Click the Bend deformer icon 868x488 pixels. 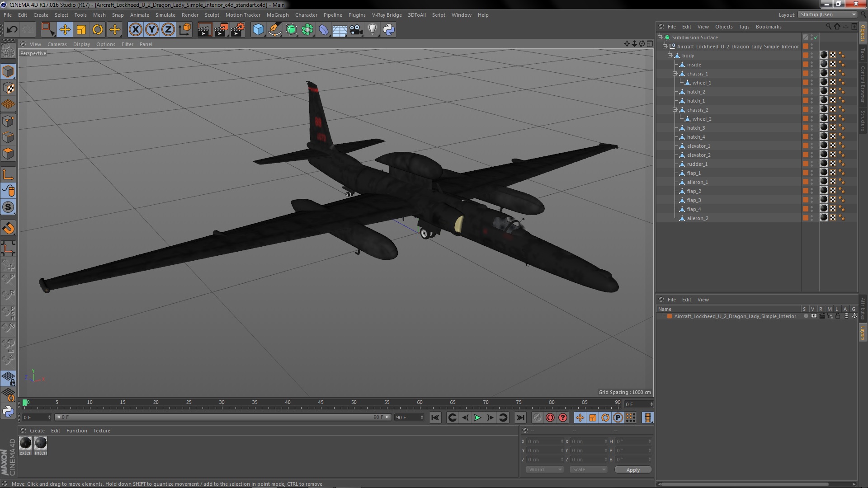pos(324,30)
